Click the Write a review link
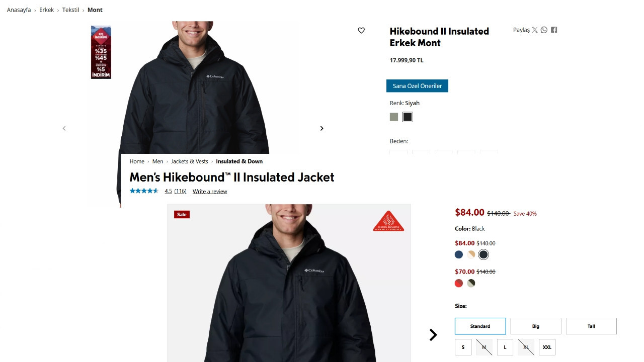The height and width of the screenshot is (362, 644). click(210, 192)
